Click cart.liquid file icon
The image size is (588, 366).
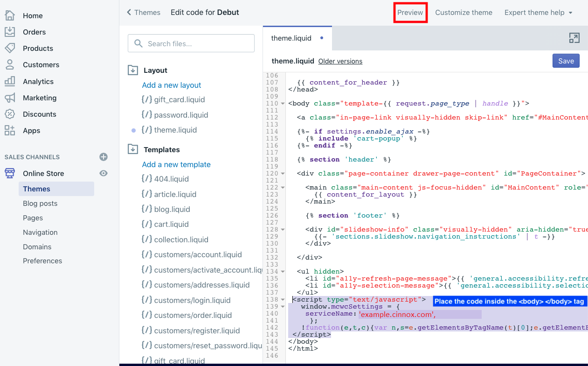[146, 225]
